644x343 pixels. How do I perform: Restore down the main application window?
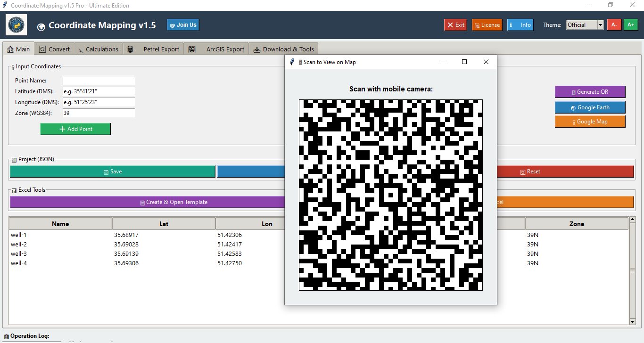tap(611, 5)
